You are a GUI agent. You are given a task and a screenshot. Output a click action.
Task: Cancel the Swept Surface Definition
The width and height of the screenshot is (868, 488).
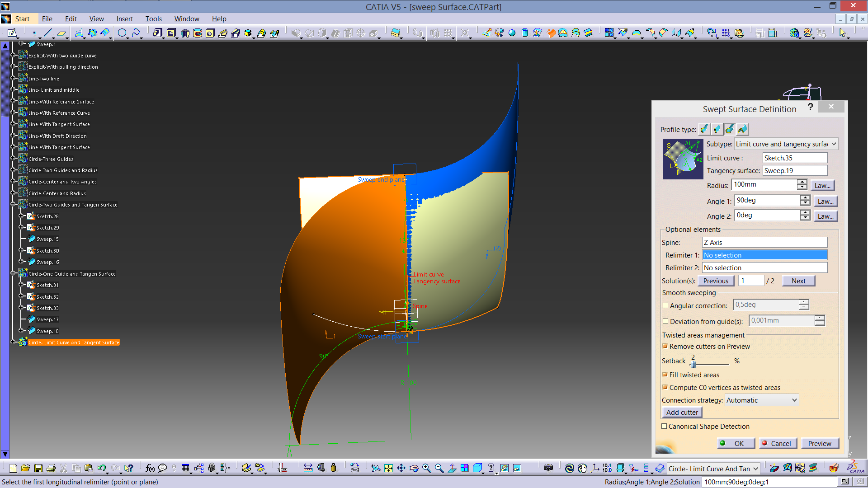tap(777, 443)
